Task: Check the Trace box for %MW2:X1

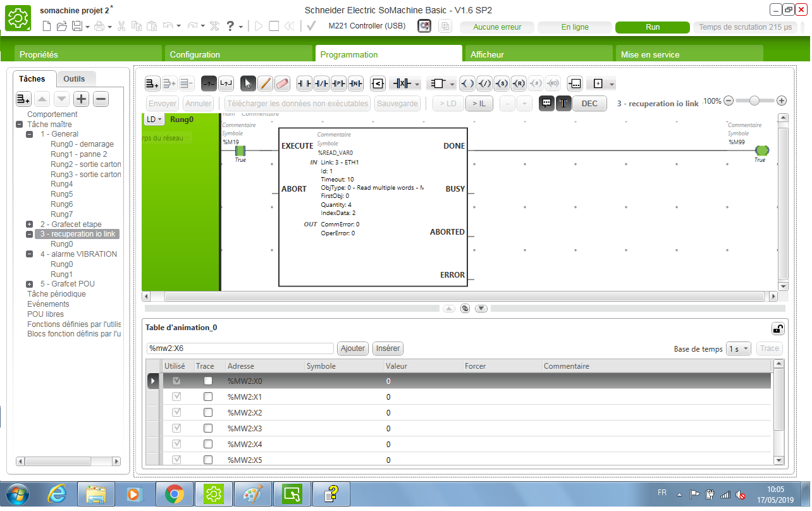Action: pos(208,397)
